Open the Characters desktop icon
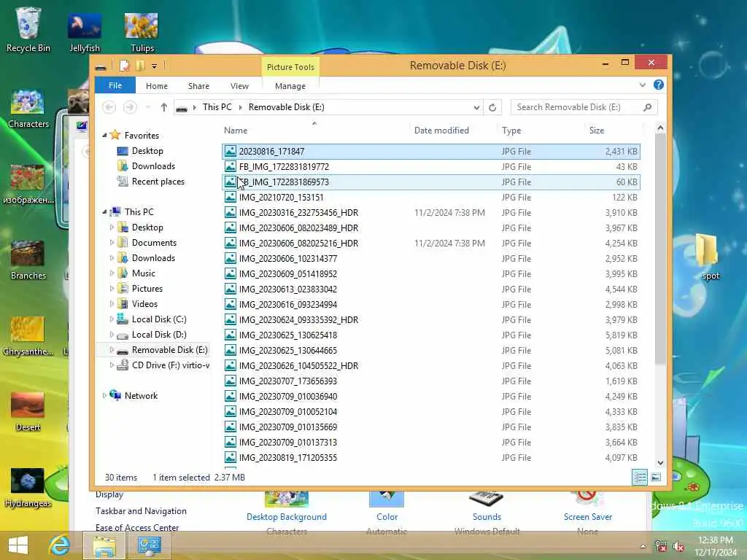Screen dimensions: 747x560 (x=28, y=109)
